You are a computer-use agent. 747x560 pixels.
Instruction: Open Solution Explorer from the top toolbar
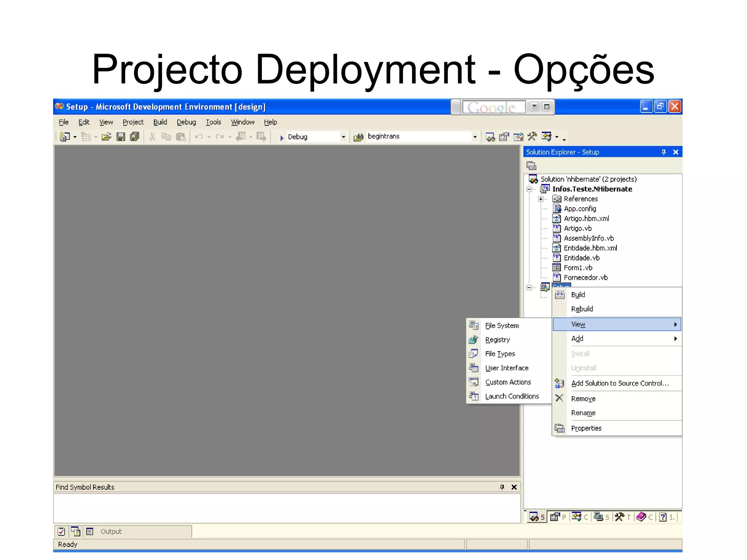pos(490,137)
